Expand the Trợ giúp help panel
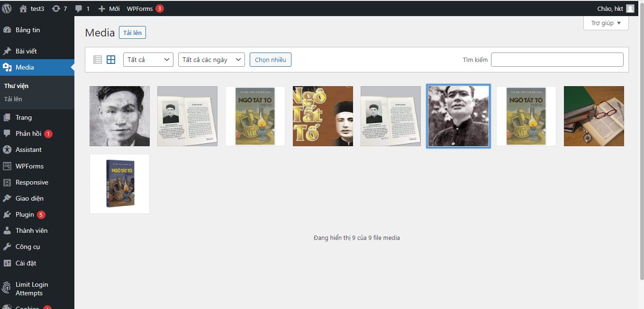 coord(606,23)
